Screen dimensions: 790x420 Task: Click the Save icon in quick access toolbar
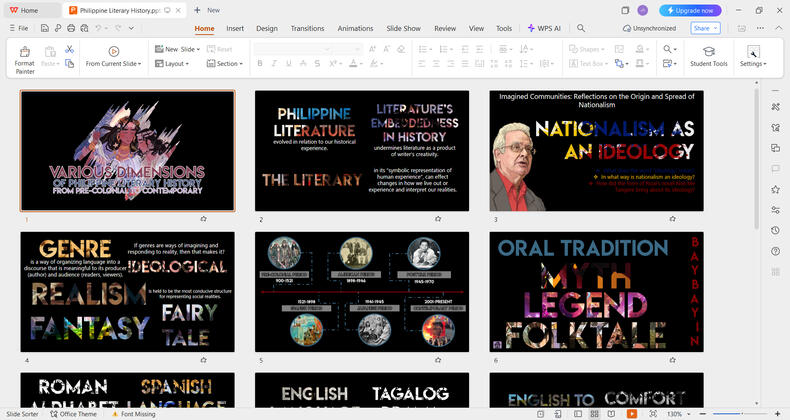45,28
